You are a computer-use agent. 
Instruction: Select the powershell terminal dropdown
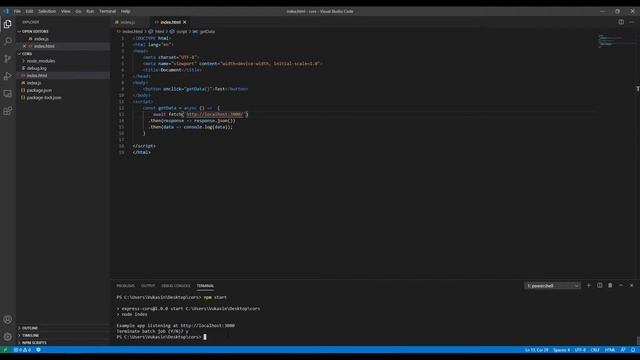552,286
